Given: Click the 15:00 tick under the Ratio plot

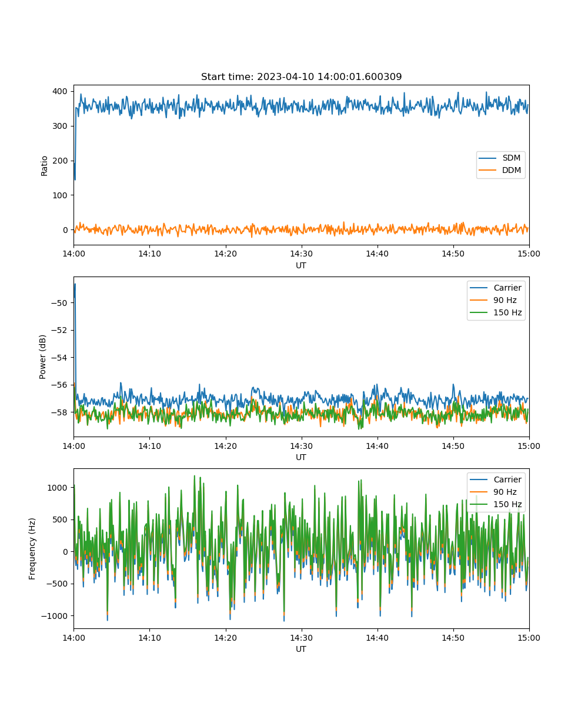Looking at the screenshot, I should click(x=529, y=254).
